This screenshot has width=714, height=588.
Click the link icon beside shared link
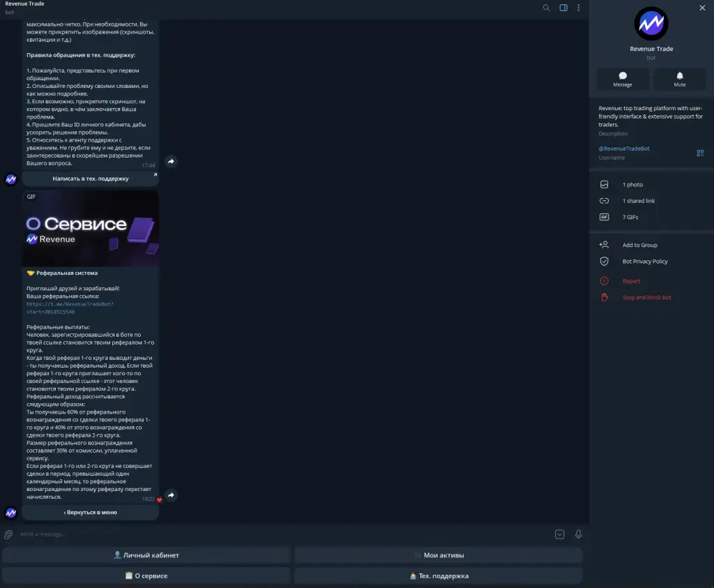[x=605, y=201]
